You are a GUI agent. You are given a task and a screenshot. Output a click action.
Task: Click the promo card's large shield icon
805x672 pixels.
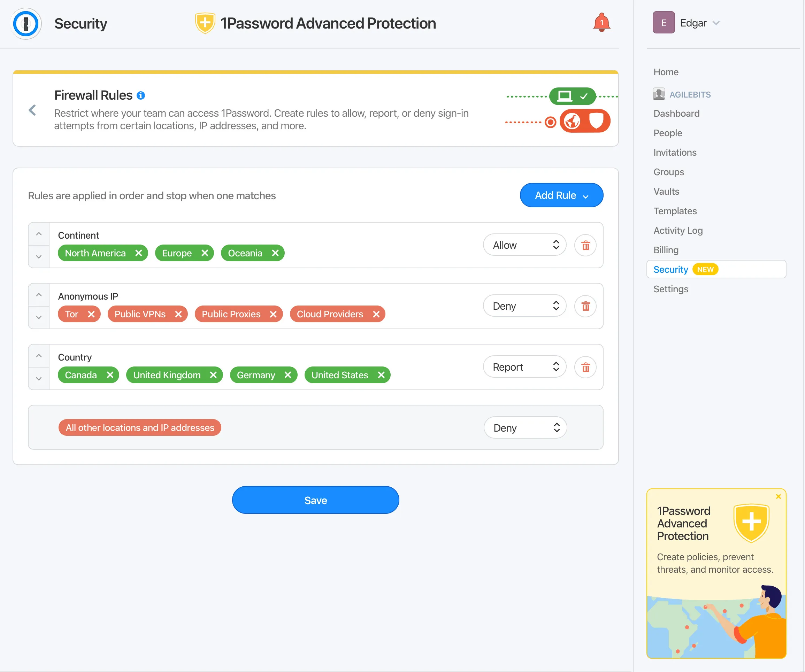[751, 523]
